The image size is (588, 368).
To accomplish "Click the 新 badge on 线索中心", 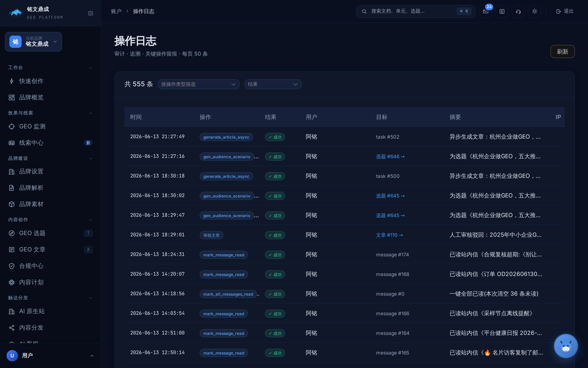I will tap(88, 143).
